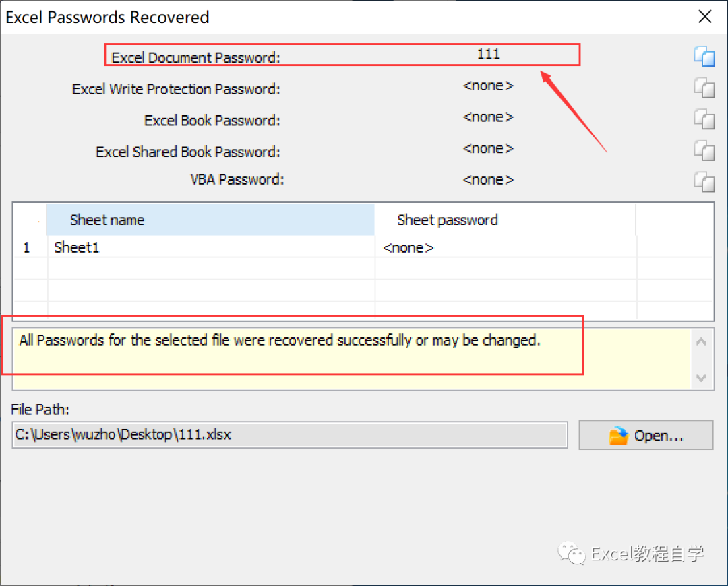
Task: Close the Excel Passwords Recovered dialog
Action: 705,17
